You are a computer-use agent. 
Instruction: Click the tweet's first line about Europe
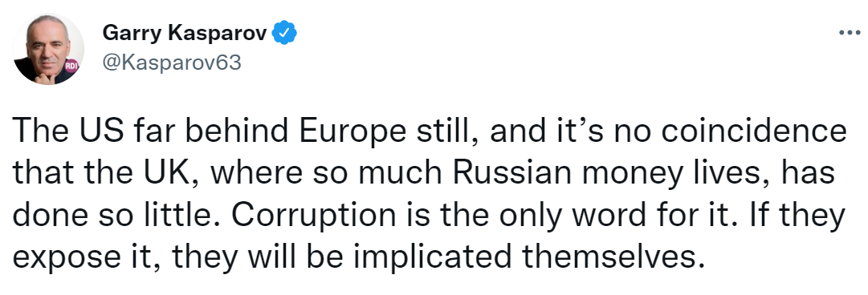tap(429, 131)
